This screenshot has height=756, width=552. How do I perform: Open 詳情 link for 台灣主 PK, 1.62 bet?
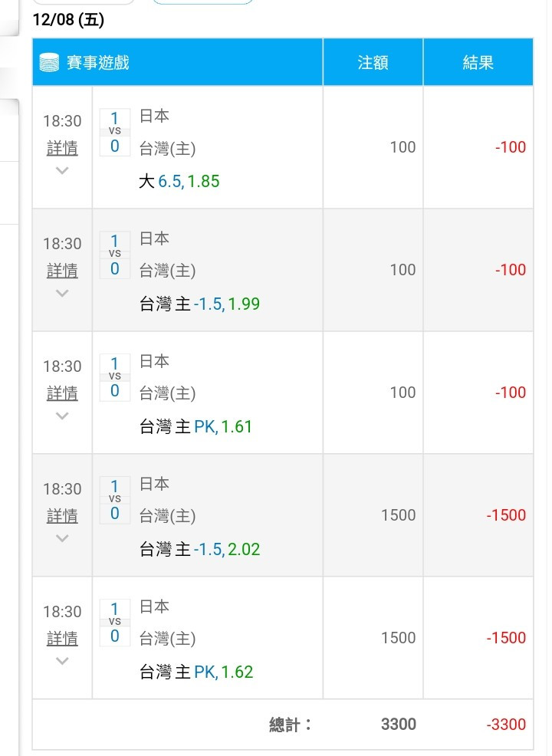(x=62, y=639)
